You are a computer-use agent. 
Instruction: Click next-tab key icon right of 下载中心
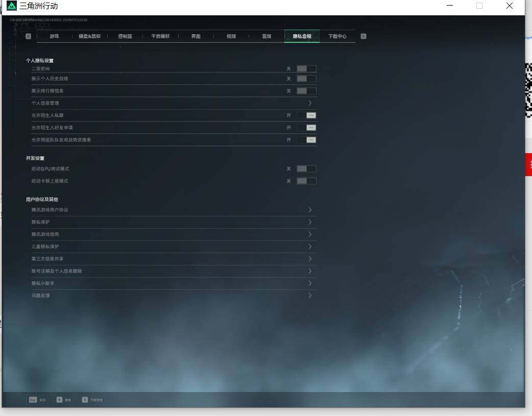click(x=364, y=36)
